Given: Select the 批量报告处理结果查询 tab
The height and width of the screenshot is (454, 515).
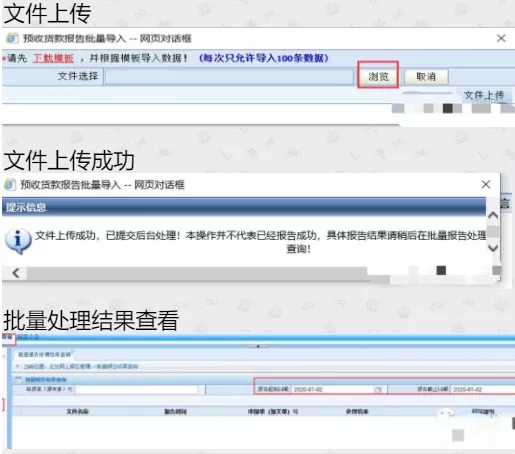Looking at the screenshot, I should point(44,354).
